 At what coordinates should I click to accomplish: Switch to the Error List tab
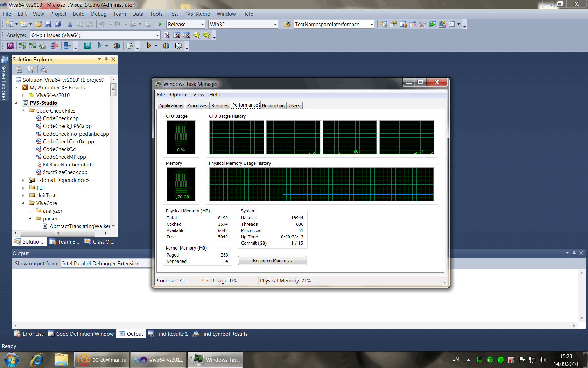[x=29, y=334]
